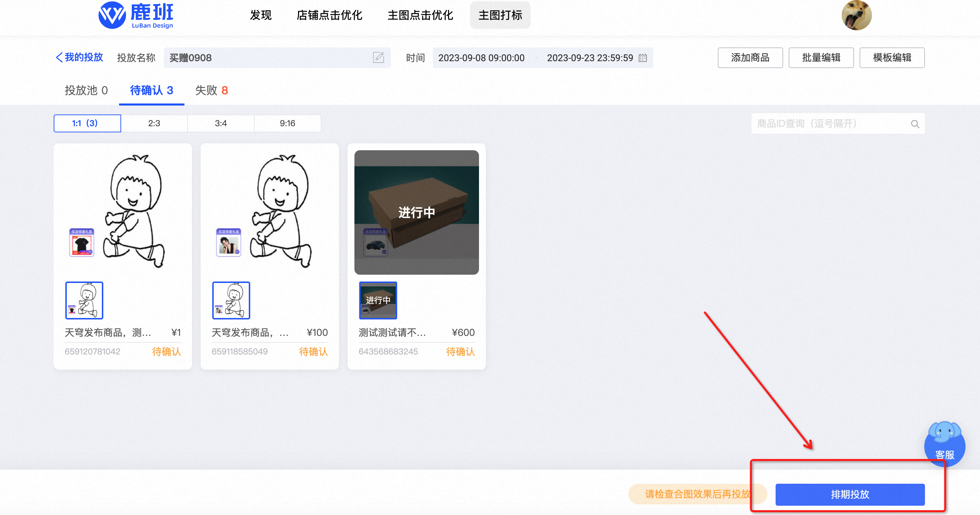Click the portrait gift badge on second card
This screenshot has width=980, height=515.
coord(228,242)
